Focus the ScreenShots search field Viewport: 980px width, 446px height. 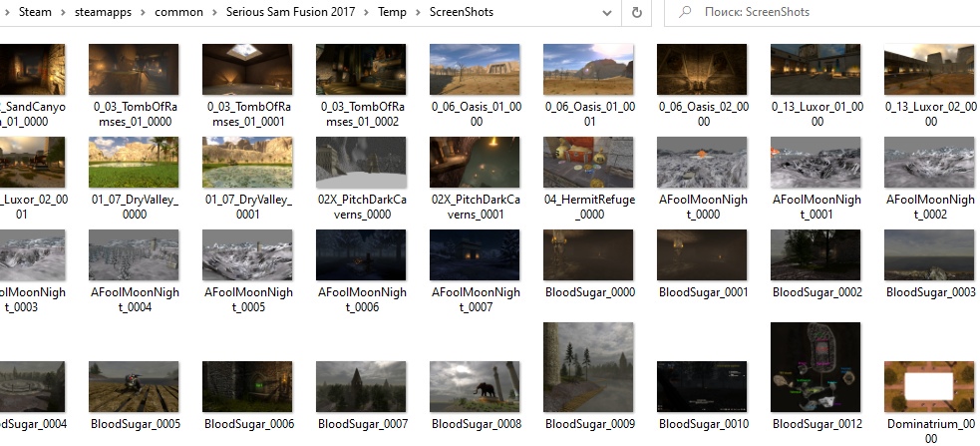pos(821,12)
